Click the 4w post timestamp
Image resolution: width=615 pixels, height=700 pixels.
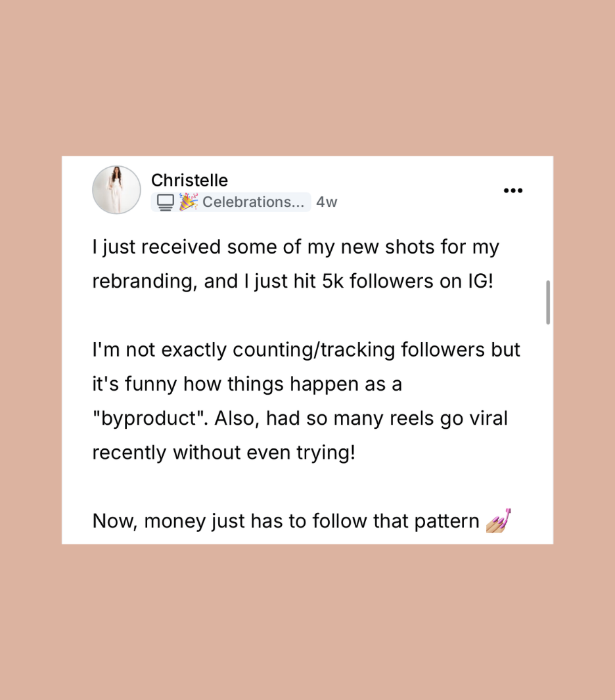[327, 202]
